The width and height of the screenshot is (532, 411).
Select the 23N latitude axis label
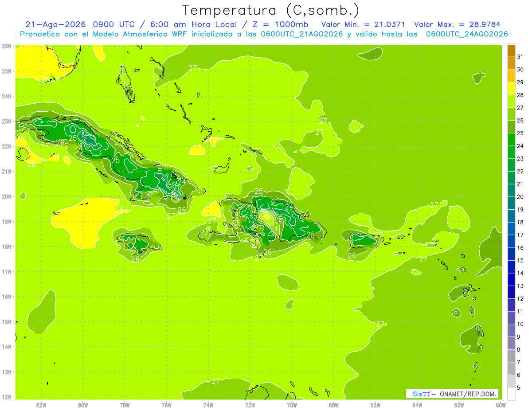(x=6, y=121)
